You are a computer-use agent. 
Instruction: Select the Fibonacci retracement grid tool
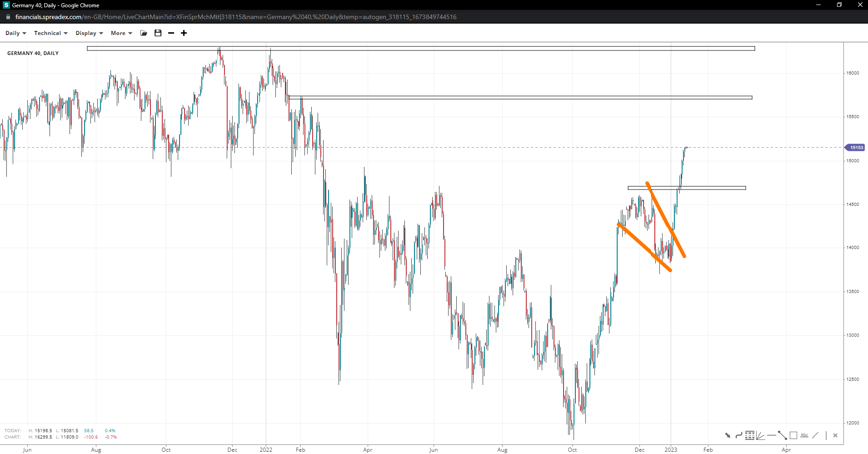coord(750,436)
